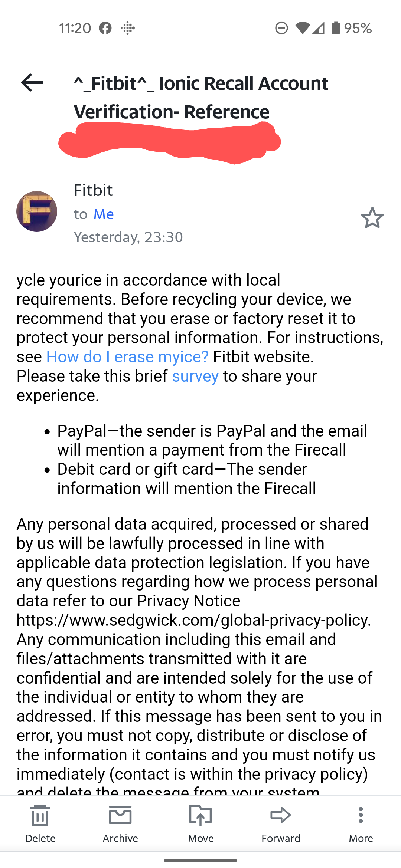This screenshot has width=401, height=868.
Task: Tap the Facebook notification icon
Action: click(x=105, y=28)
